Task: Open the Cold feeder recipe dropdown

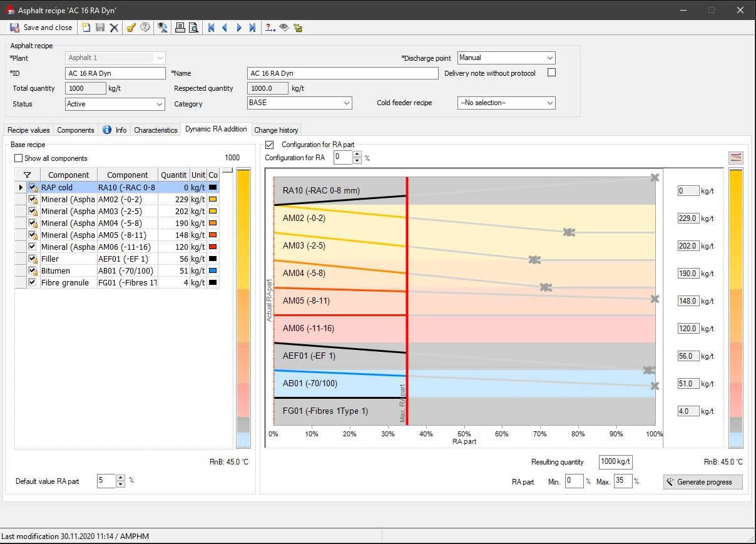Action: 506,103
